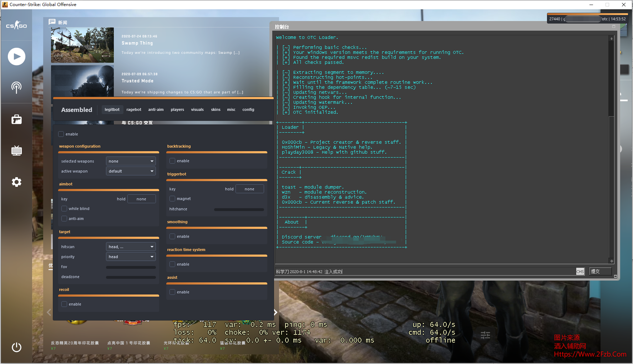Expand the priority dropdown
The height and width of the screenshot is (364, 633).
click(x=131, y=257)
